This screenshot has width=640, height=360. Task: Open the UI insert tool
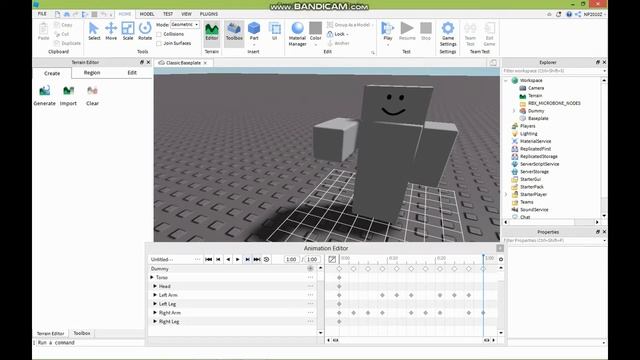coord(275,32)
